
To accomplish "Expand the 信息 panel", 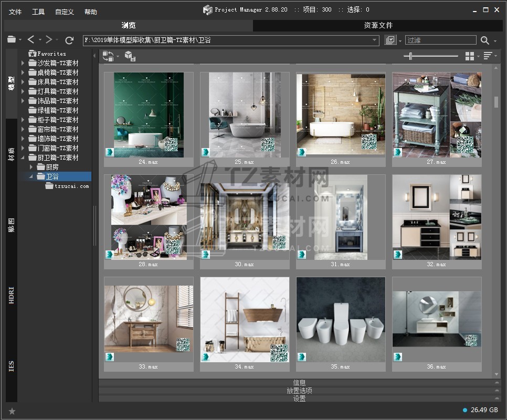I will click(x=299, y=383).
